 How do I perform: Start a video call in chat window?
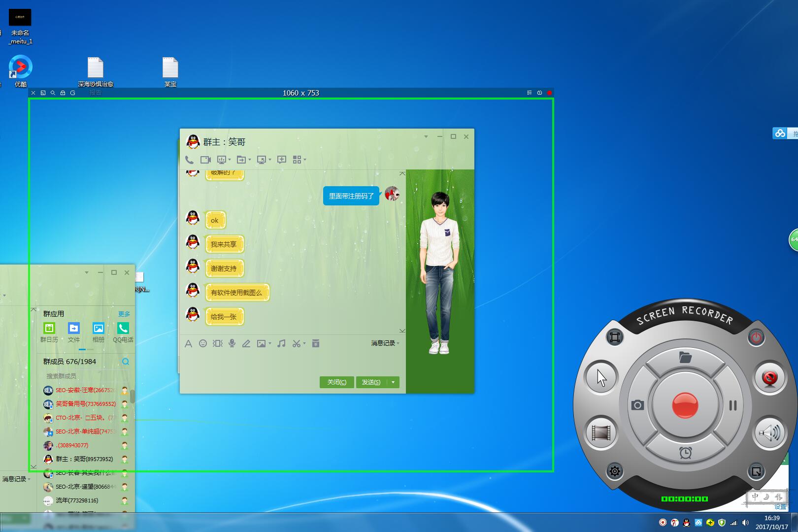tap(205, 160)
